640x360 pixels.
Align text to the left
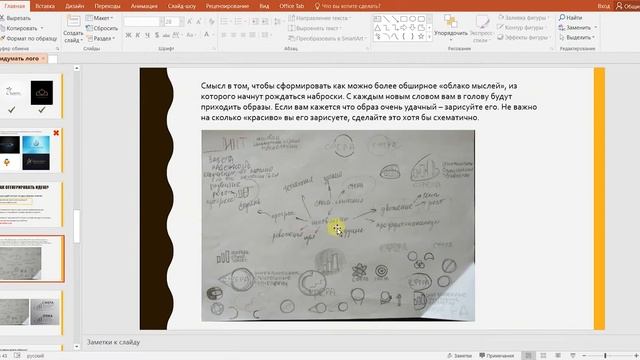224,35
